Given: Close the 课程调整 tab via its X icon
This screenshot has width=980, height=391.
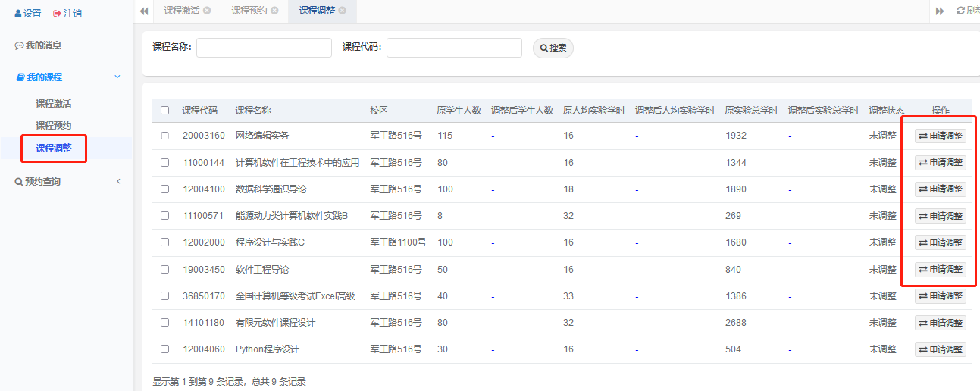Looking at the screenshot, I should [343, 11].
